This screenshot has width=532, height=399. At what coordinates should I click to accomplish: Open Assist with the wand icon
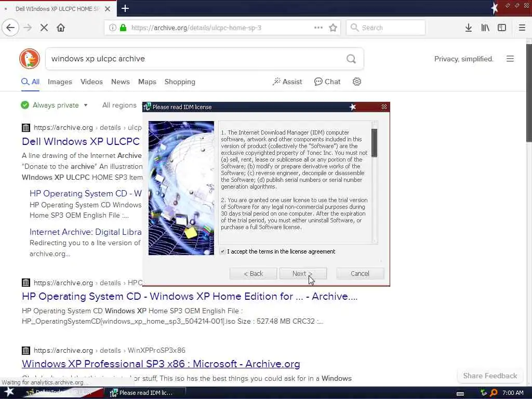[287, 82]
